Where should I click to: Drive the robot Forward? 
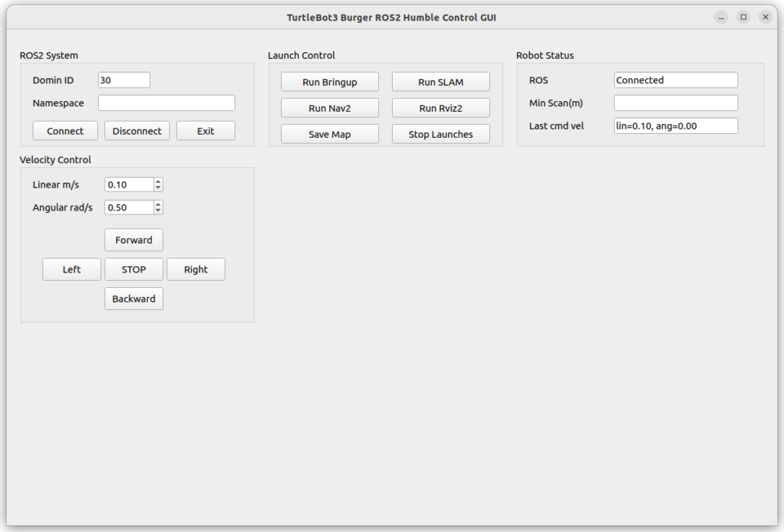(133, 240)
